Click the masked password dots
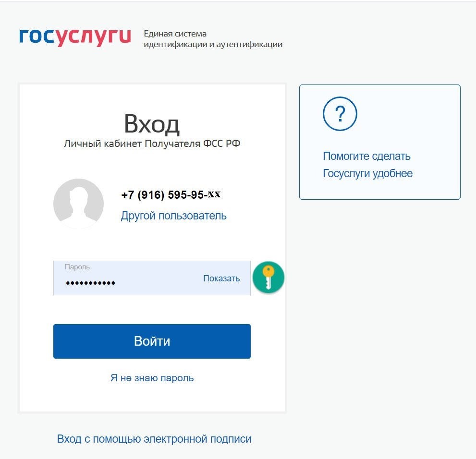Screen dimensions: 476x459 point(90,283)
